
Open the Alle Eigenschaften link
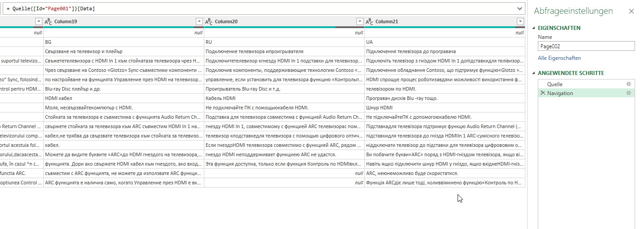[559, 58]
